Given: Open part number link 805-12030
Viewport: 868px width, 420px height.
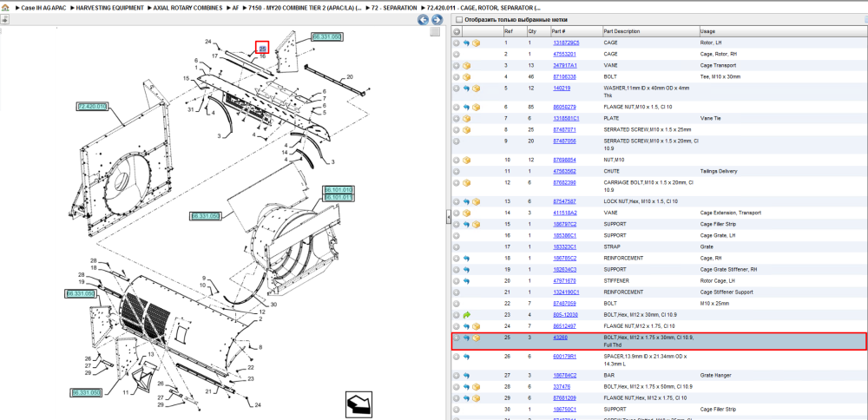Looking at the screenshot, I should click(564, 315).
